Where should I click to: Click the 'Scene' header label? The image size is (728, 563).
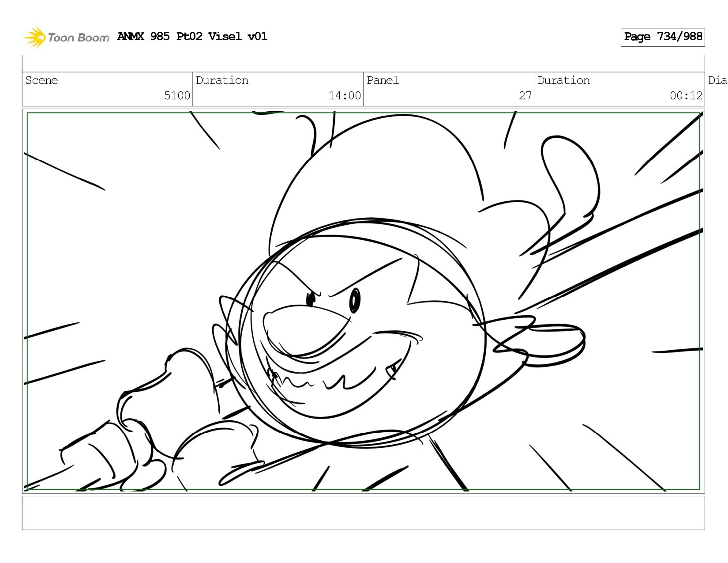click(41, 80)
